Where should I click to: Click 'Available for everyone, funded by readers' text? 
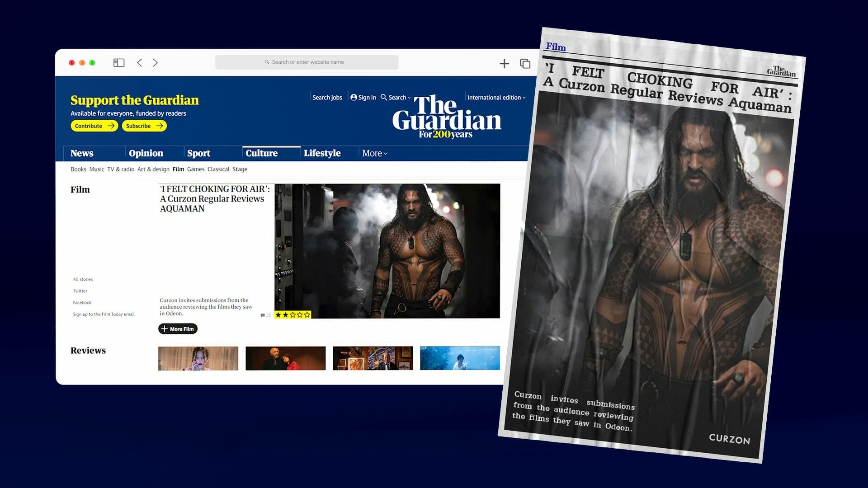(128, 113)
